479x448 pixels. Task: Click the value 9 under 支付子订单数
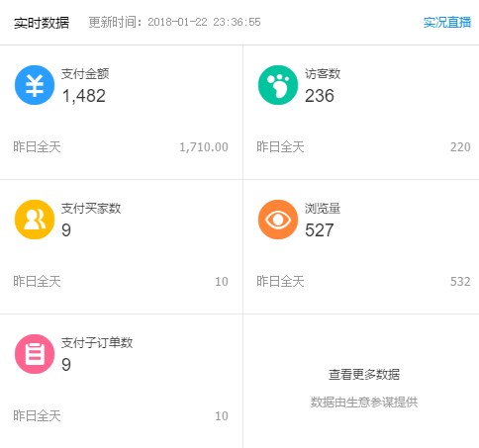[x=66, y=365]
